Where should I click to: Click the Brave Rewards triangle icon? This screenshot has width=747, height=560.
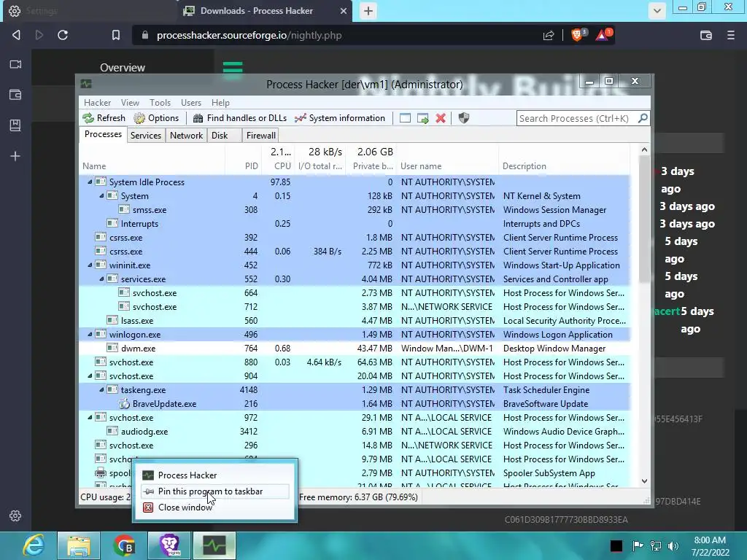(603, 35)
